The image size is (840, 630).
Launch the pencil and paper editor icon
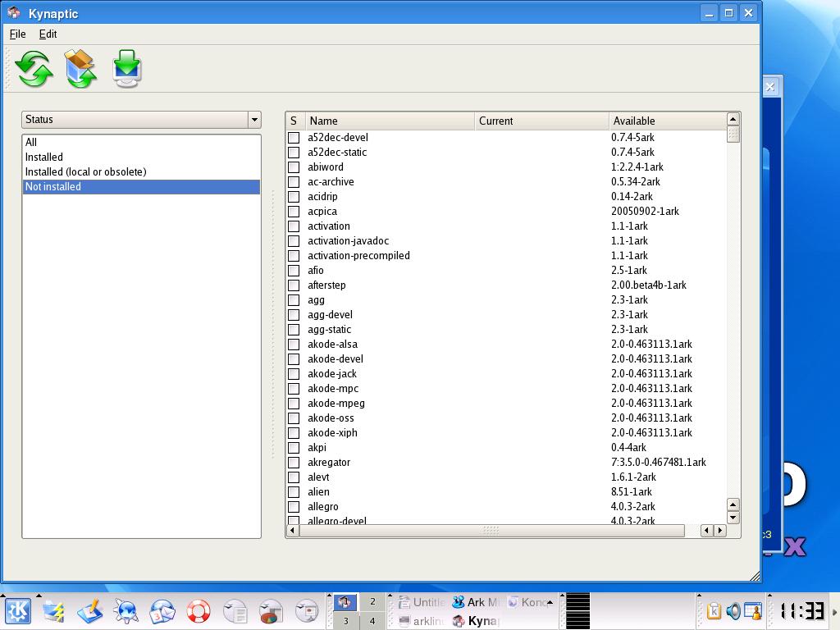pos(89,610)
